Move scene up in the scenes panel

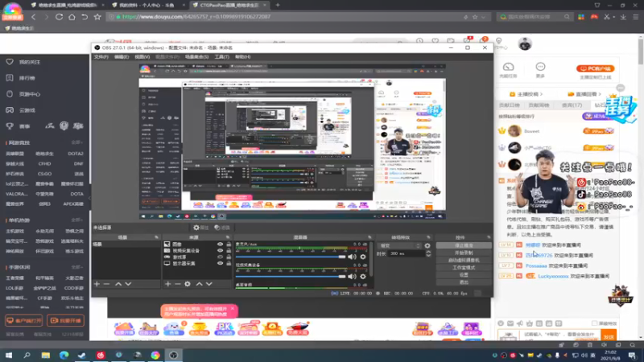[118, 284]
